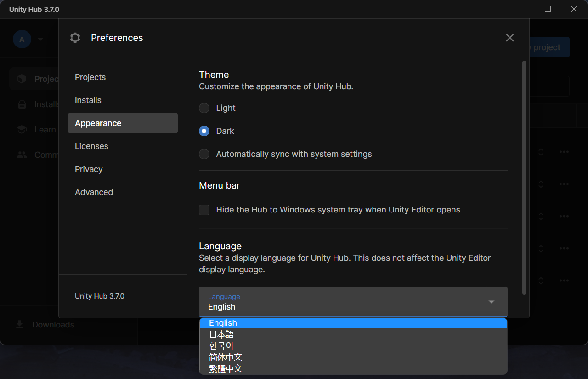This screenshot has width=588, height=379.
Task: Close the Preferences dialog with the X
Action: (509, 38)
